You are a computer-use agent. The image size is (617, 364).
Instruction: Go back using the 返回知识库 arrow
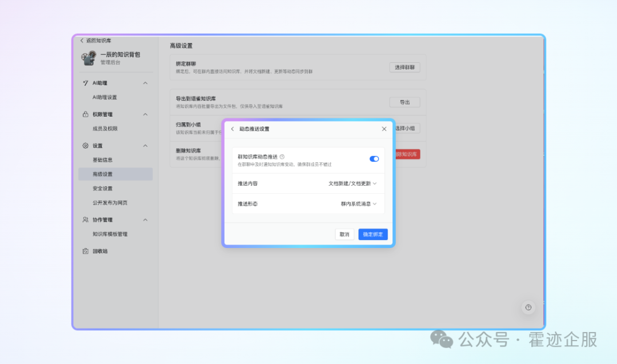point(82,41)
